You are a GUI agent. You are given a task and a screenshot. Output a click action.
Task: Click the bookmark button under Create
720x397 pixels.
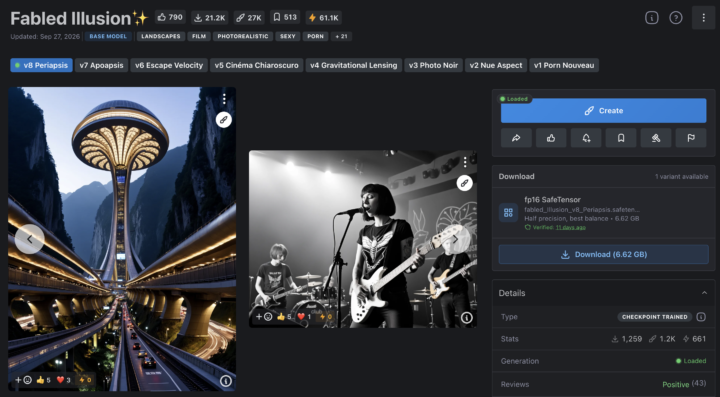pos(621,138)
